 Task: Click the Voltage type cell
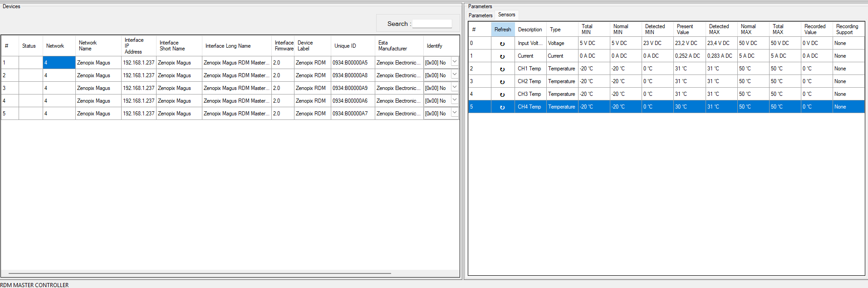point(562,43)
